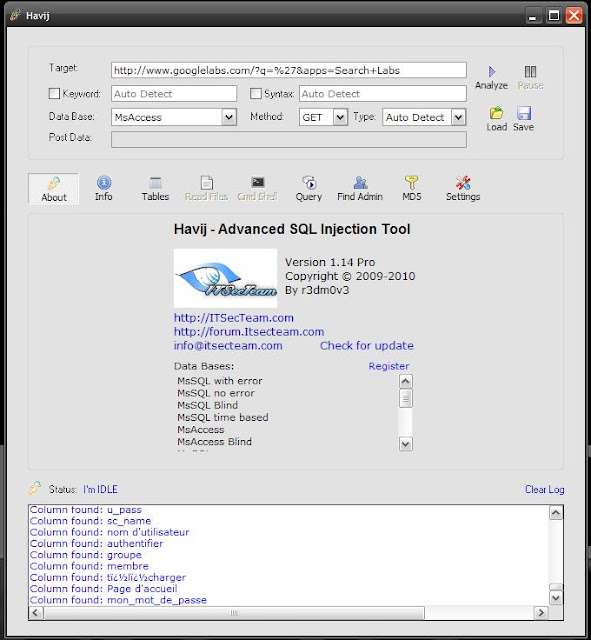Switch to the About tab
The width and height of the screenshot is (591, 640).
(53, 189)
